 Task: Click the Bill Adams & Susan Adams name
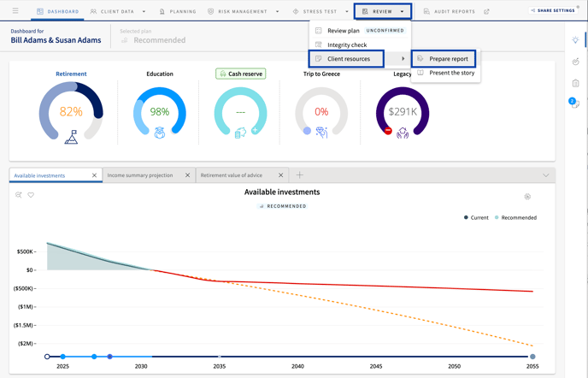(x=56, y=40)
